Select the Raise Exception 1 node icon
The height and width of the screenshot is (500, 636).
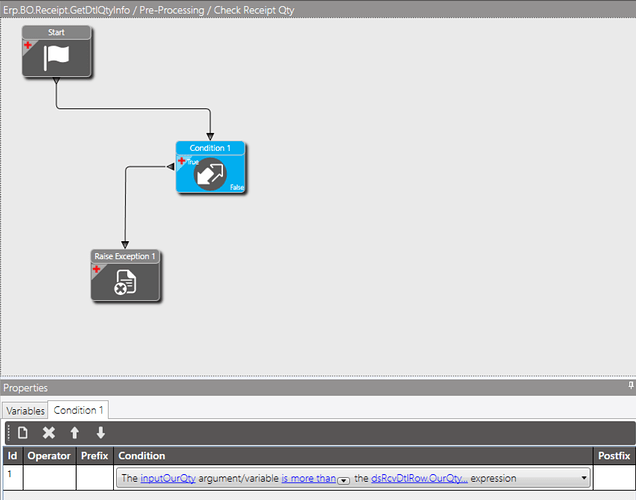(125, 282)
